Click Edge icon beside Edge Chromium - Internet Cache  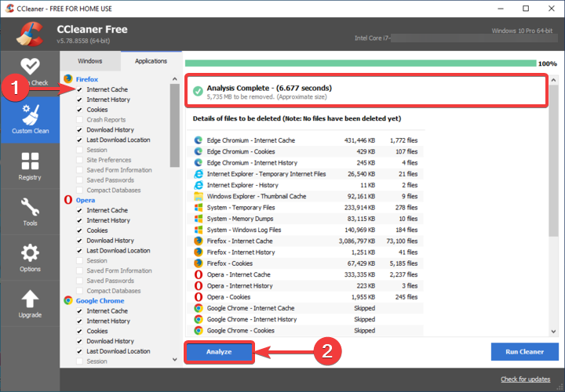coord(199,140)
